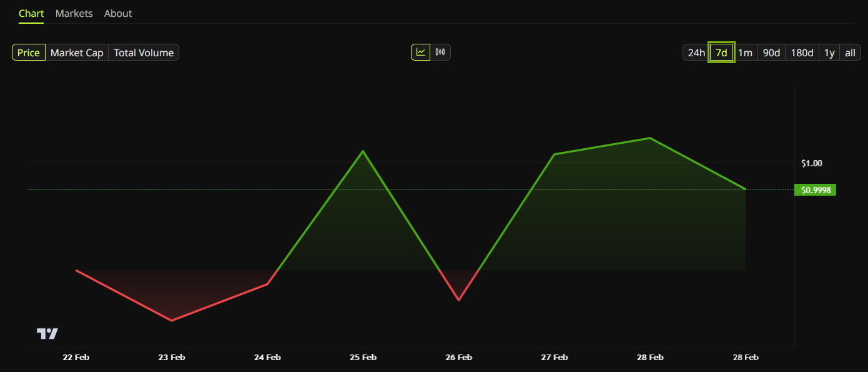The width and height of the screenshot is (868, 372).
Task: Switch to candlestick chart view
Action: pyautogui.click(x=439, y=52)
